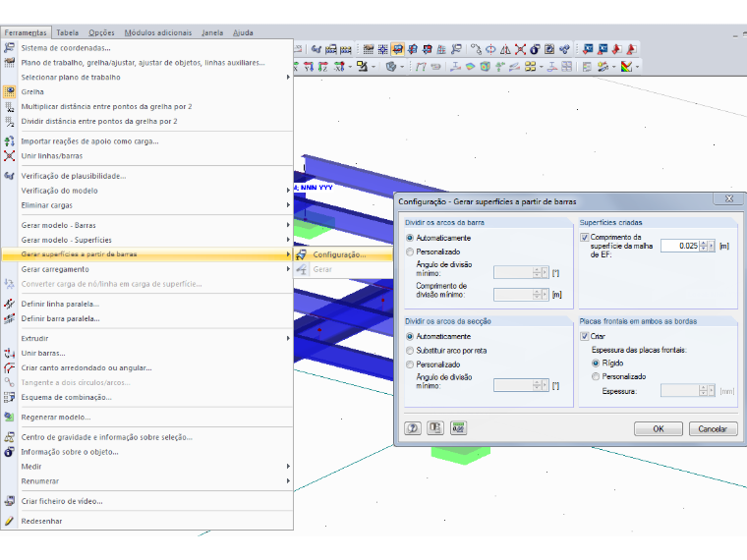Select Automaticamente for arcos da secção
747x560 pixels.
coord(410,336)
